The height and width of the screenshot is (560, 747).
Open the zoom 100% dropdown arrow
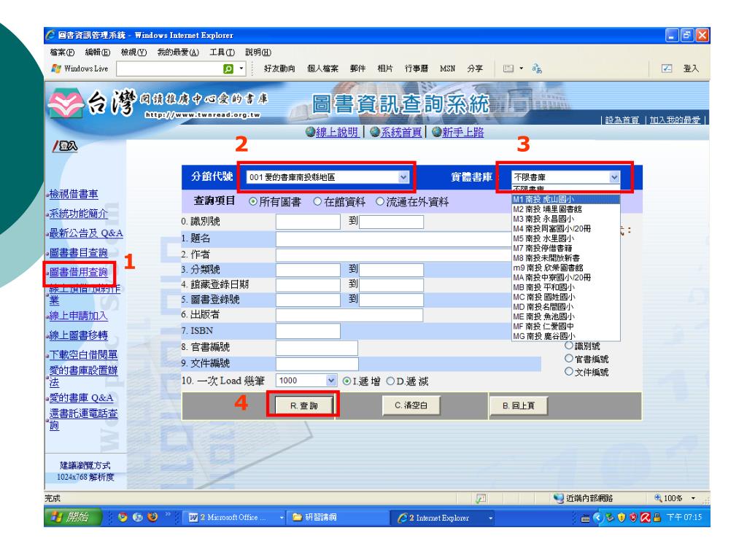click(x=693, y=498)
